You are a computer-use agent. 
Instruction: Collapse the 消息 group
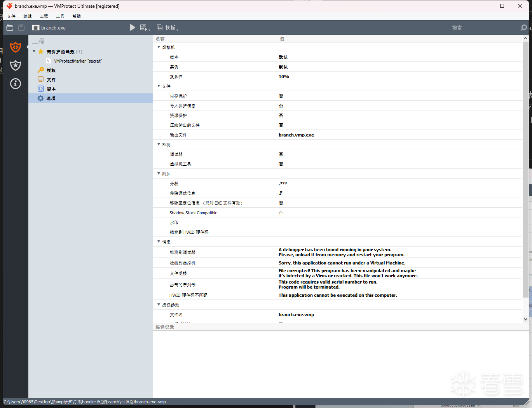[x=159, y=242]
